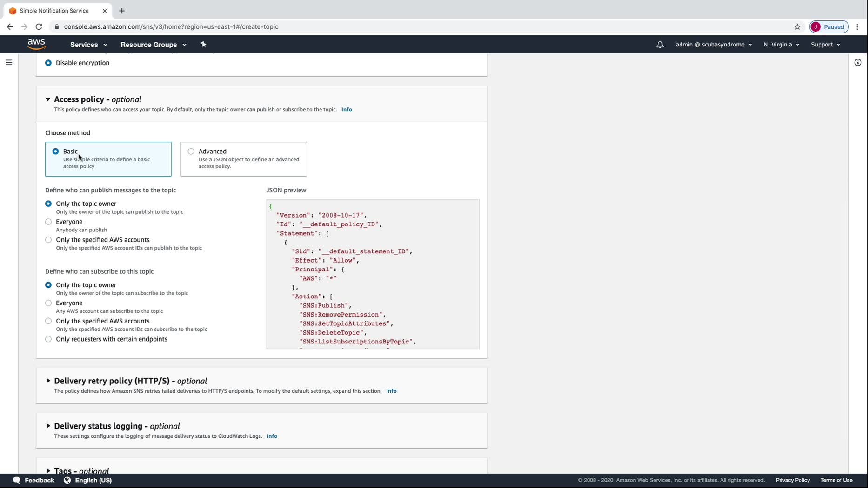
Task: Select the Advanced access policy method
Action: 191,151
